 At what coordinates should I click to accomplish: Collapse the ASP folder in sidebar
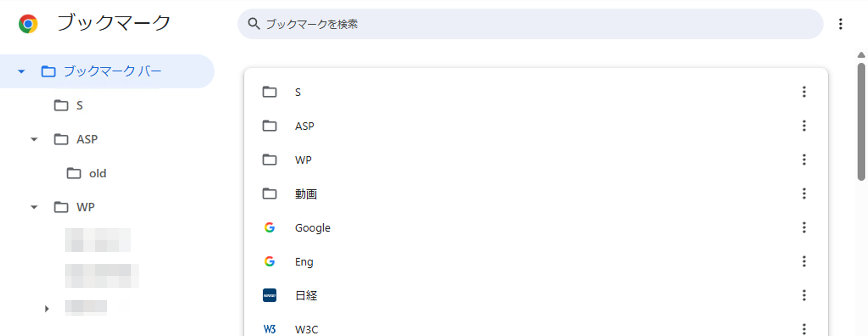coord(34,139)
